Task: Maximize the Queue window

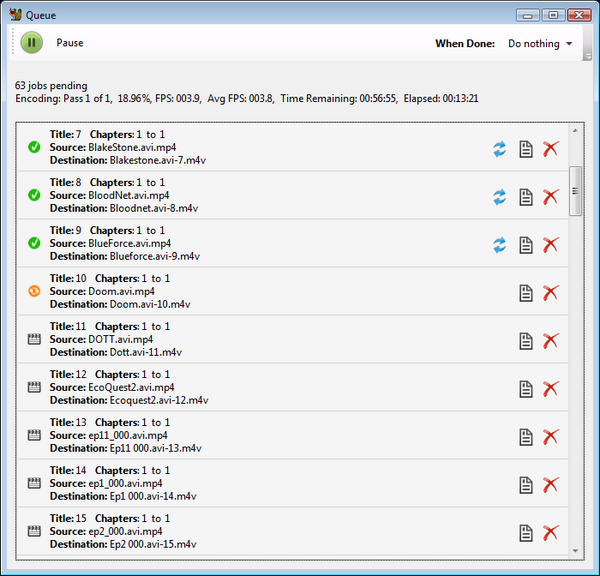Action: 553,15
